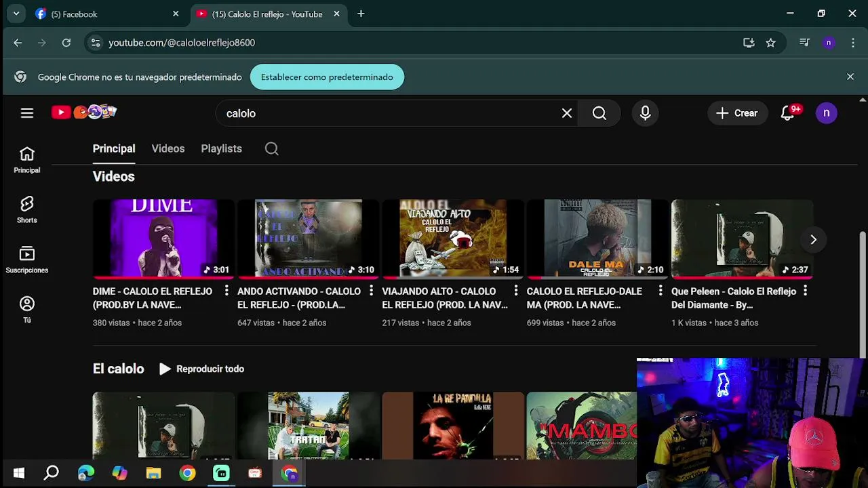Open the TRATAN playlist video thumbnail

308,426
